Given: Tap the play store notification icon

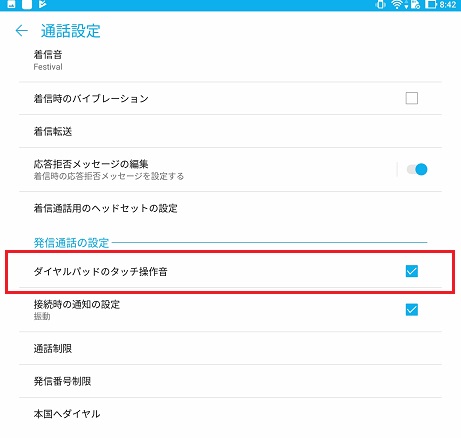Looking at the screenshot, I should point(42,4).
